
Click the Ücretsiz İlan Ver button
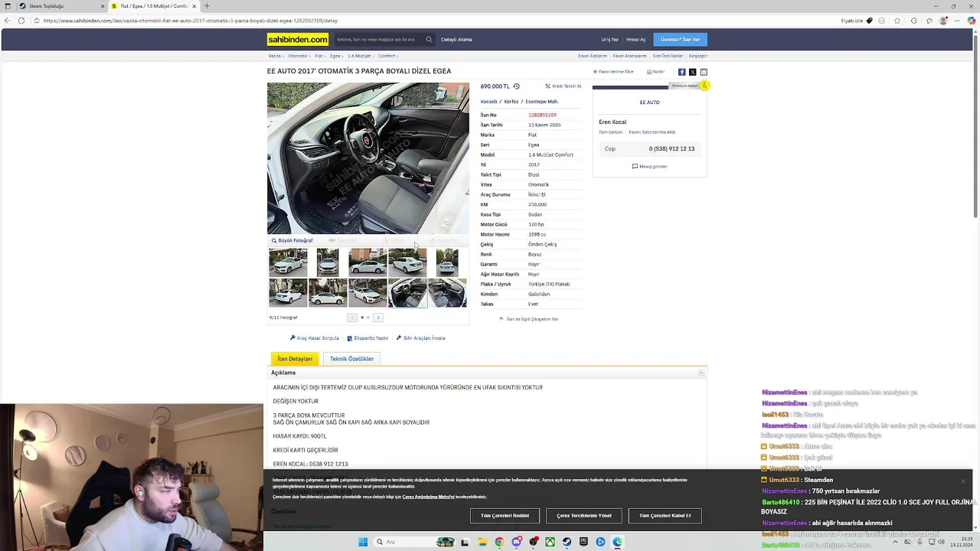point(681,39)
